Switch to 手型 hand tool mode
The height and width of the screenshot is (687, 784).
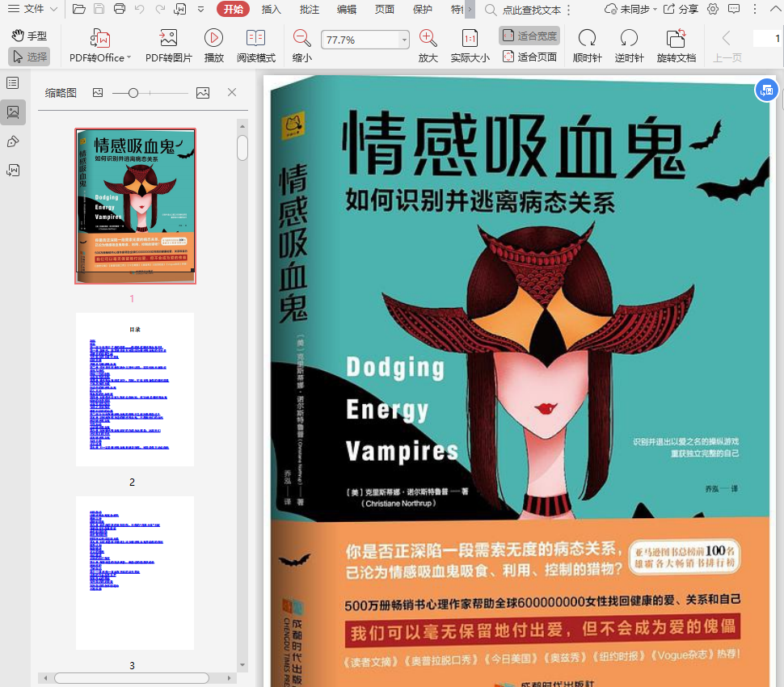click(x=29, y=36)
